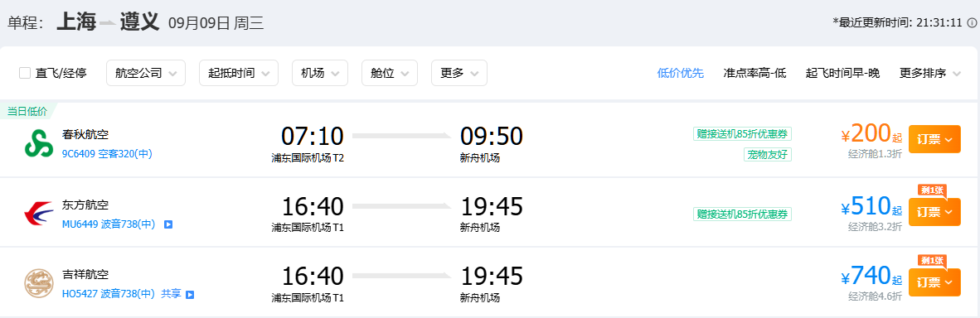Expand the 机场 filter dropdown

click(320, 73)
